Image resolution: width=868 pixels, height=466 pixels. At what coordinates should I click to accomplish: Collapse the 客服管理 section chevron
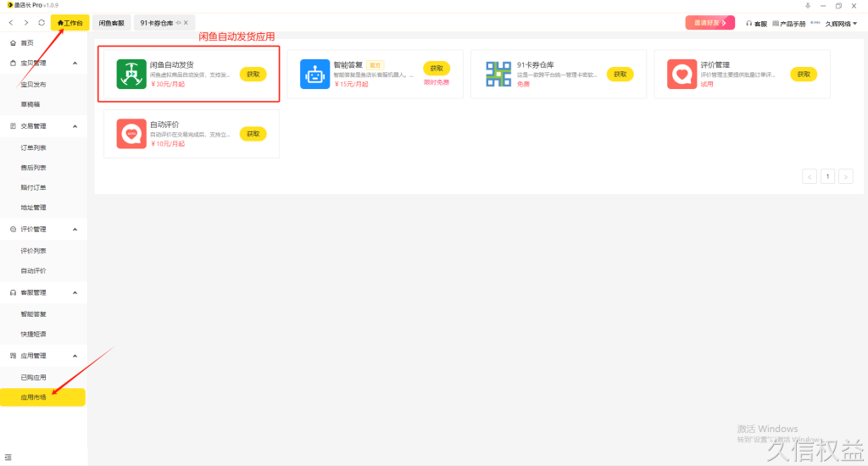click(x=75, y=292)
